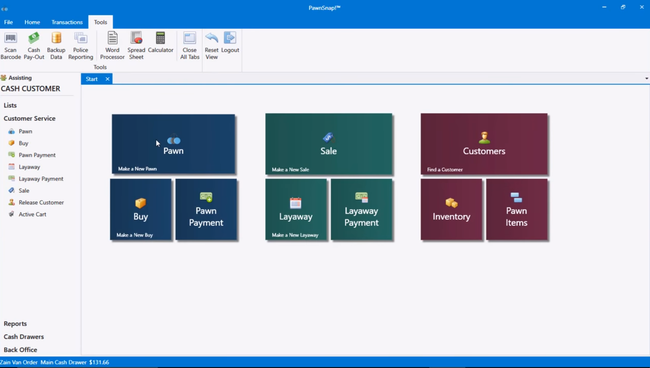Click the Pawn Payment tile
650x368 pixels.
point(206,209)
